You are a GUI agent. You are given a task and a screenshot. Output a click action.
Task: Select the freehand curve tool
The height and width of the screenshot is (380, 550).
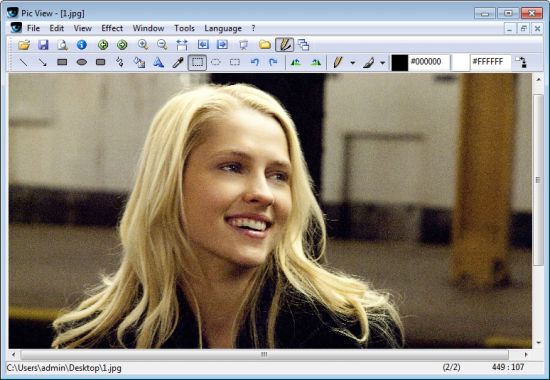120,62
